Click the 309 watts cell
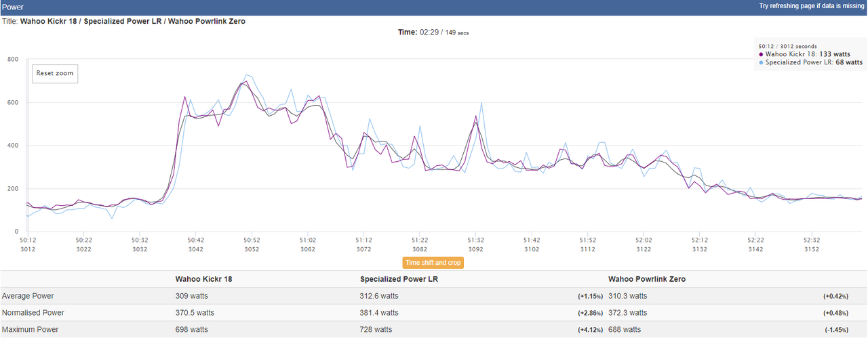Image resolution: width=868 pixels, height=344 pixels. point(192,296)
